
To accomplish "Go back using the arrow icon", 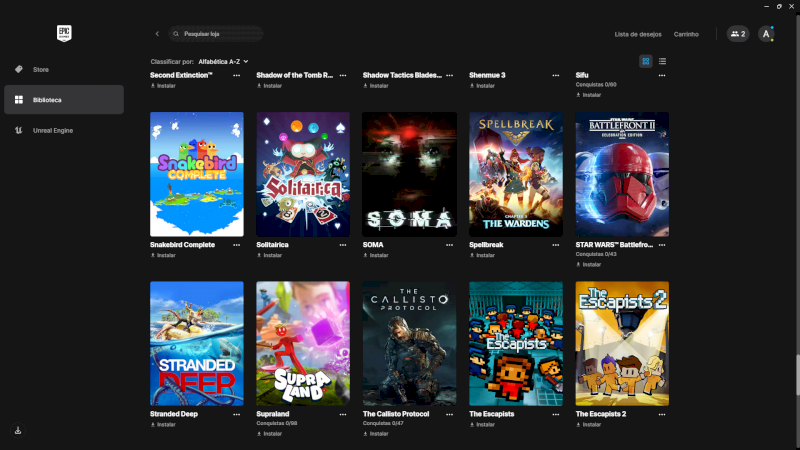I will click(x=157, y=34).
